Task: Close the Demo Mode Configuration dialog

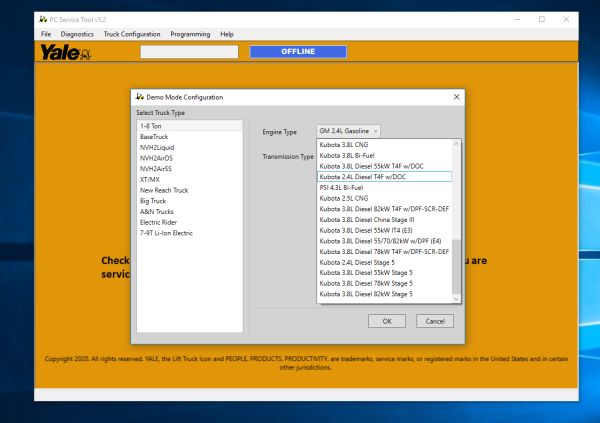Action: 457,97
